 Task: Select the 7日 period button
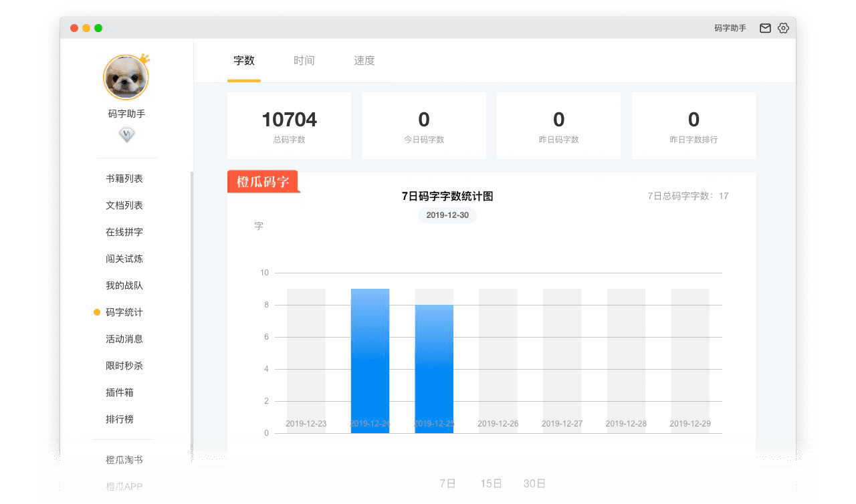(447, 483)
